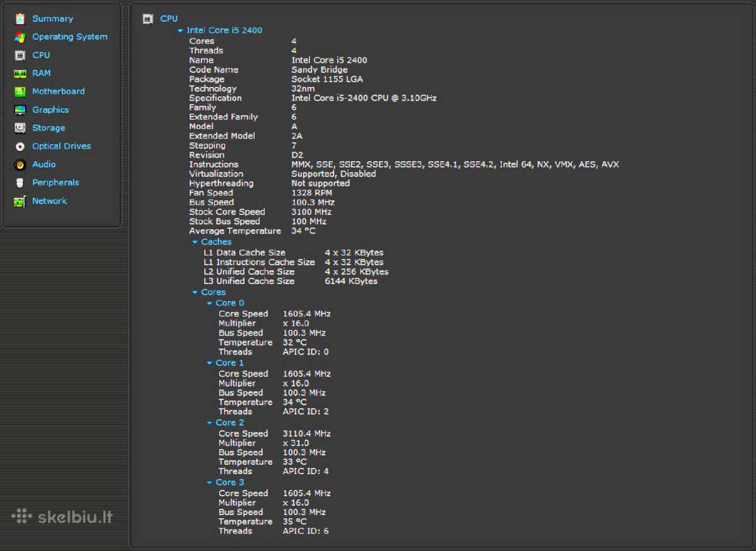The image size is (756, 551).
Task: Click the Extended Model value 2A
Action: coord(297,136)
